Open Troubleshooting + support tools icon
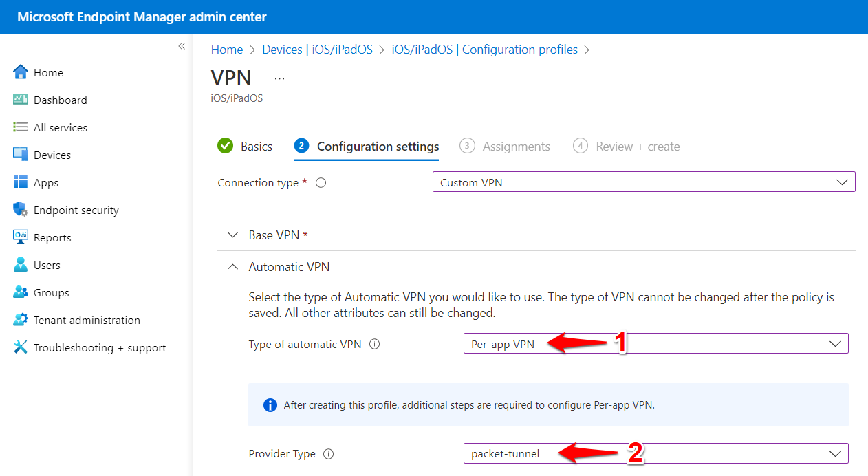The width and height of the screenshot is (868, 476). pos(21,347)
